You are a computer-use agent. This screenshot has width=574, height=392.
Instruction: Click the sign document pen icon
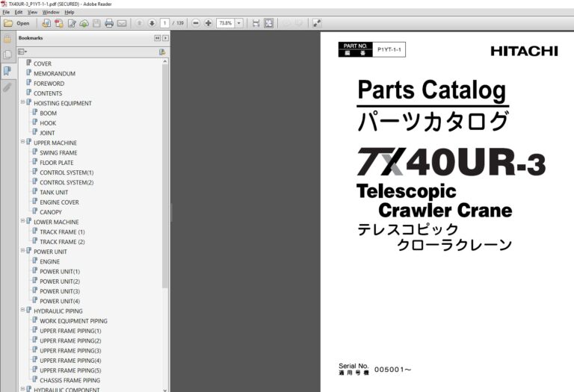coord(72,23)
